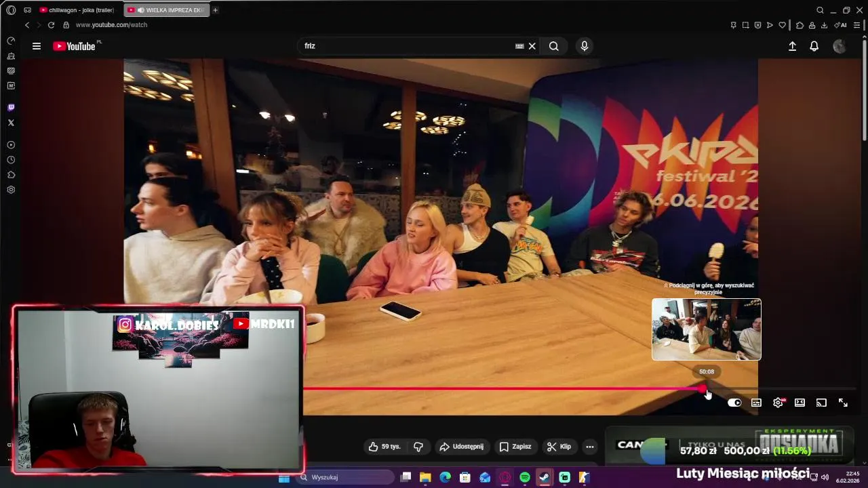Click the pinboard pin icon in toolbar
The width and height of the screenshot is (868, 488).
[733, 25]
